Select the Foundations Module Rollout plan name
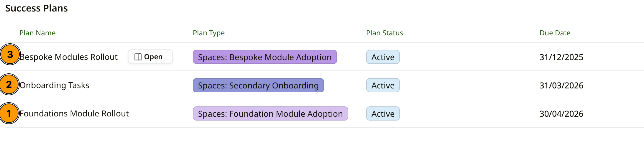This screenshot has width=644, height=168. (x=74, y=113)
